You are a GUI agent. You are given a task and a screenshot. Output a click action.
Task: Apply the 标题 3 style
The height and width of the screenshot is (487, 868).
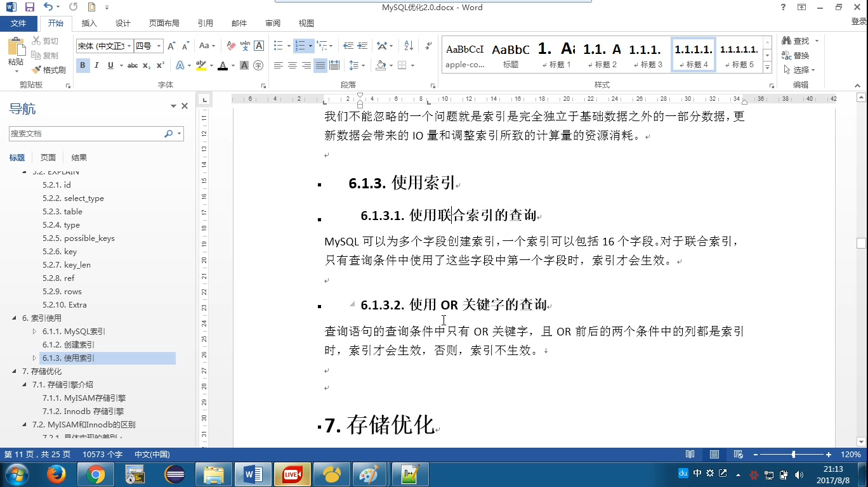click(x=648, y=55)
